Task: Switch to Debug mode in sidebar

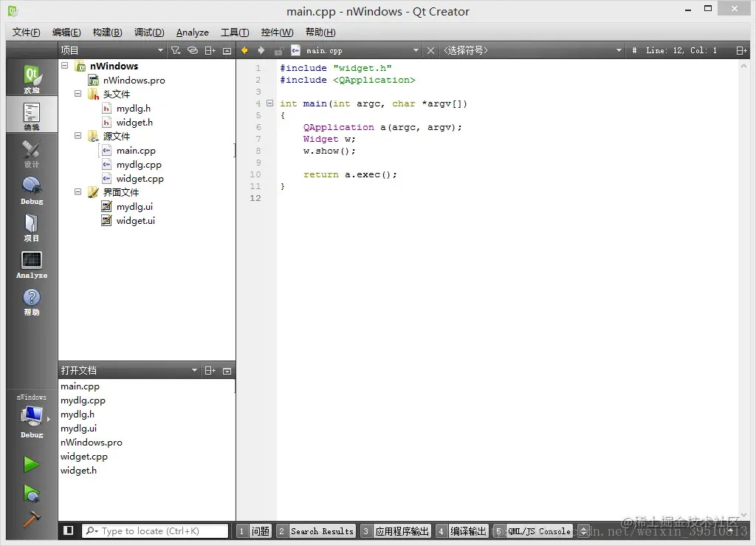Action: pos(32,190)
